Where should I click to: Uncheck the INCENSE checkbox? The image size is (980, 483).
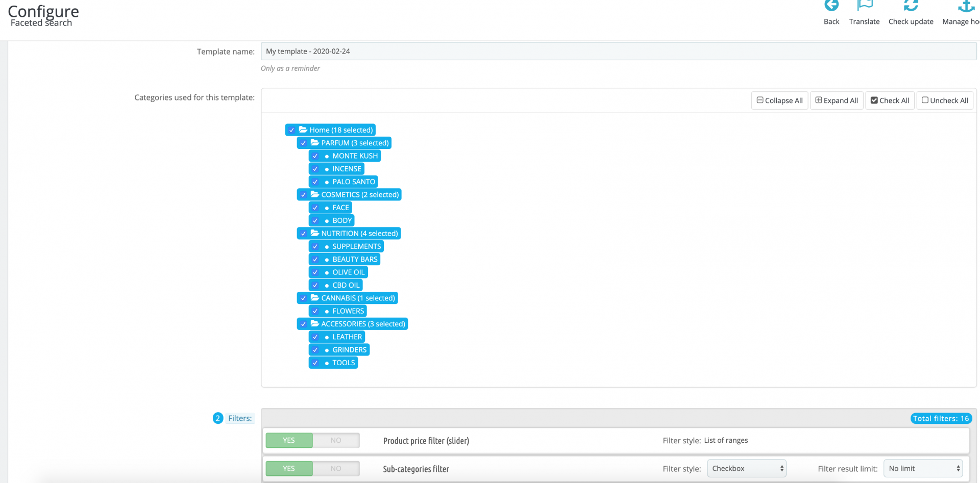coord(315,169)
